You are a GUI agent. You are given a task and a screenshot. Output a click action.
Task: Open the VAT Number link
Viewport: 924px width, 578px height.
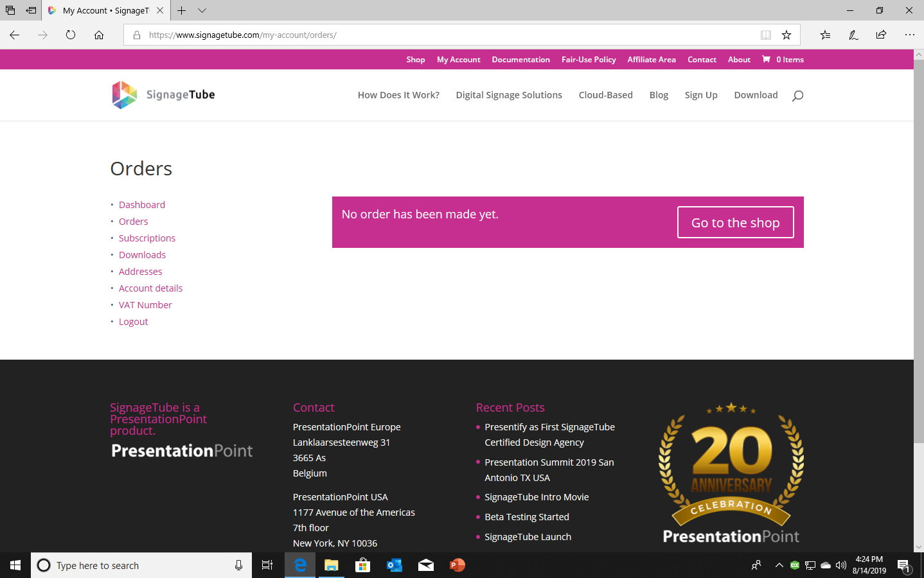[145, 305]
